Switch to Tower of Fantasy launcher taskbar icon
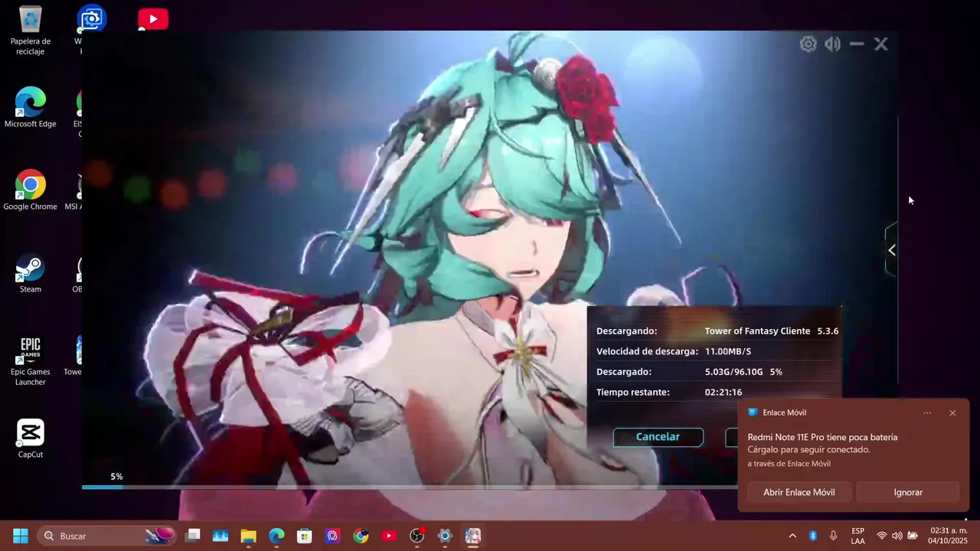Screen dimensions: 980x551 tap(473, 536)
